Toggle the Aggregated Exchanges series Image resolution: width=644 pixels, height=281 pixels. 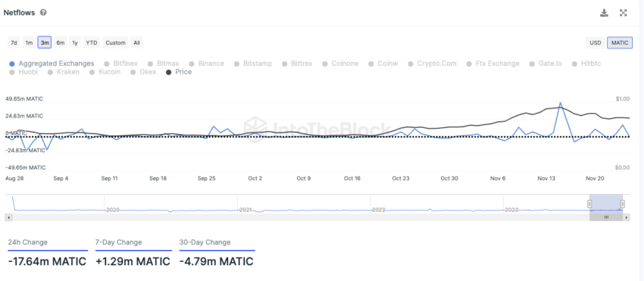click(x=52, y=64)
